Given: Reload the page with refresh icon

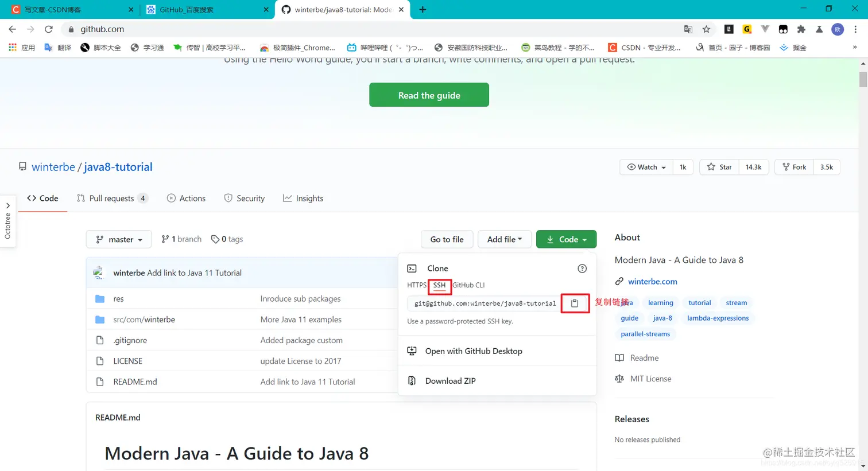Looking at the screenshot, I should (x=49, y=29).
